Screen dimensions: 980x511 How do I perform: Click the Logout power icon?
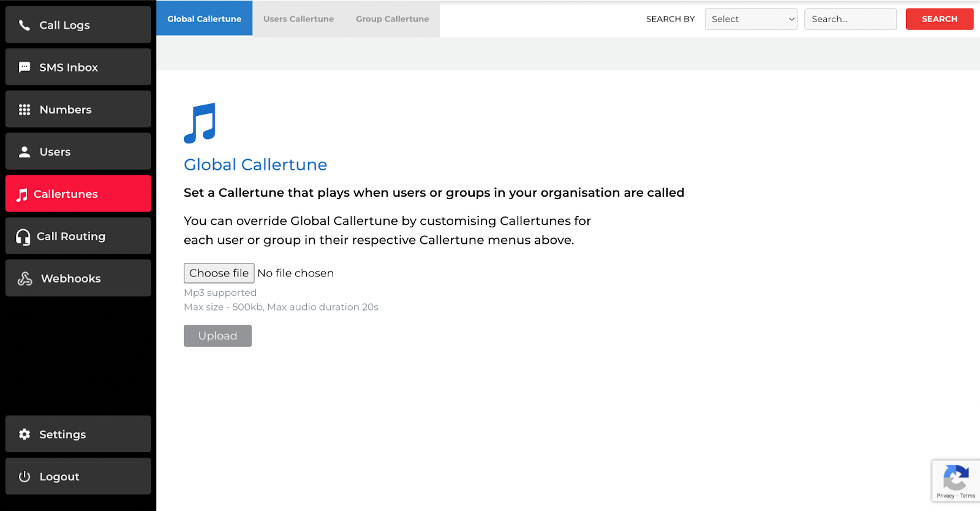[24, 477]
